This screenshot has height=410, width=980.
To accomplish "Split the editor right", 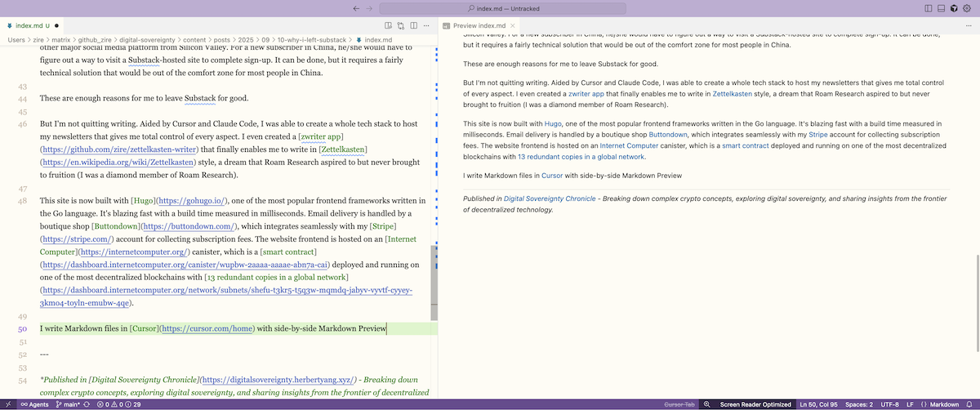I will tap(416, 26).
